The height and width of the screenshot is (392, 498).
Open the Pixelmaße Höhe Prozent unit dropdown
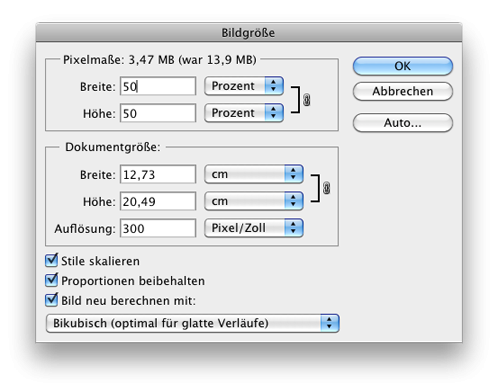[244, 113]
